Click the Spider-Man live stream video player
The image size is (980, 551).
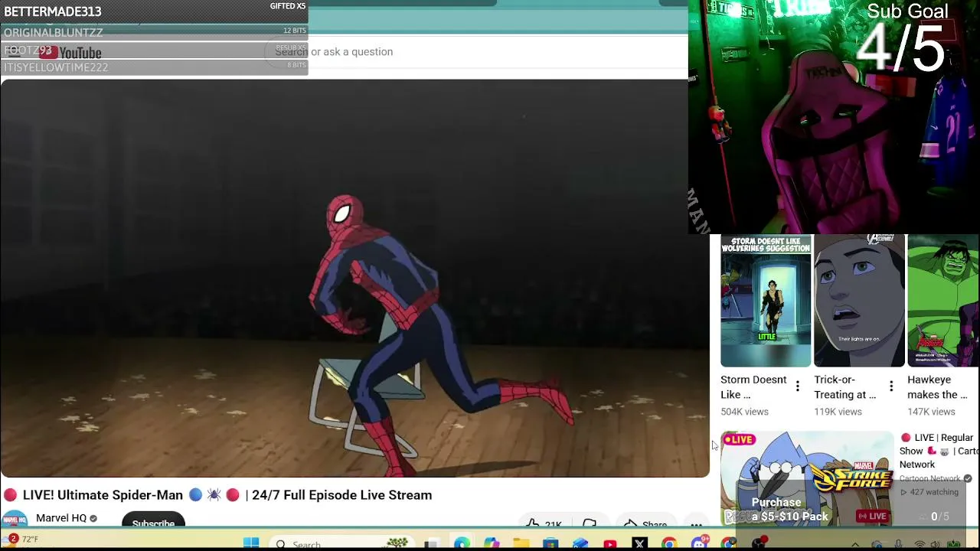pyautogui.click(x=354, y=278)
